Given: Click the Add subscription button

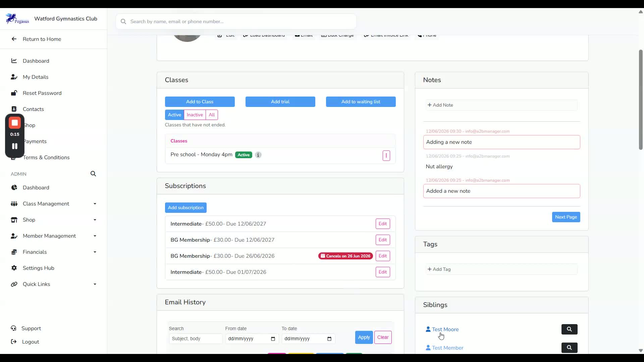Looking at the screenshot, I should (186, 207).
